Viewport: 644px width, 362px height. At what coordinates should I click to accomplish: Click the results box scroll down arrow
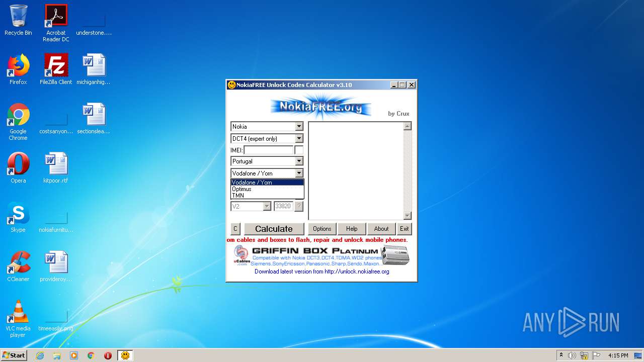(408, 216)
